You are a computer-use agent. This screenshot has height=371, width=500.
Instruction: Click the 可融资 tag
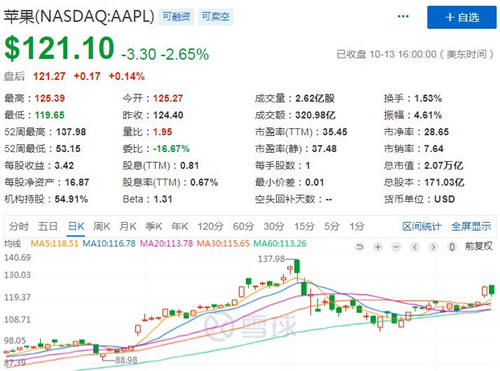pos(176,16)
